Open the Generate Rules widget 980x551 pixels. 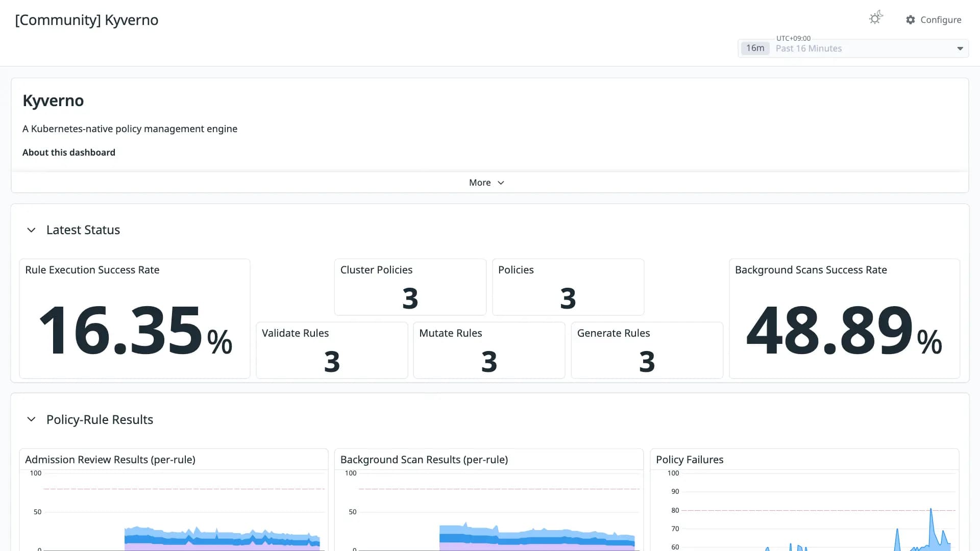(x=647, y=350)
